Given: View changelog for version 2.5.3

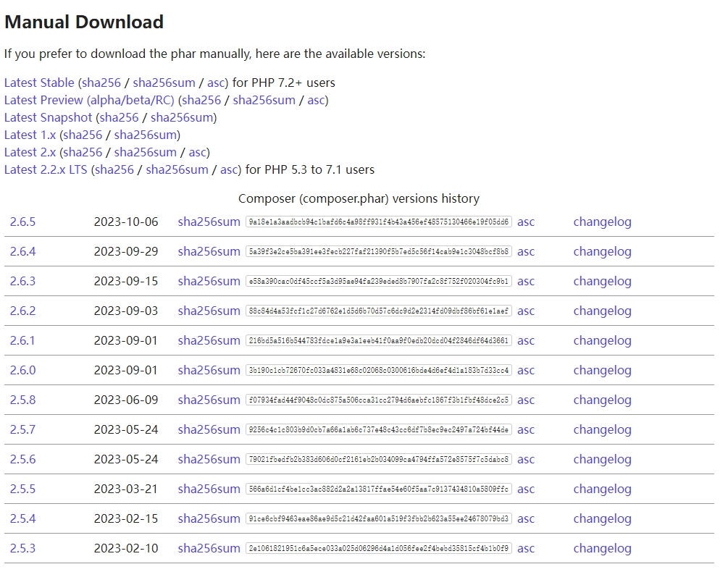Looking at the screenshot, I should pos(602,548).
